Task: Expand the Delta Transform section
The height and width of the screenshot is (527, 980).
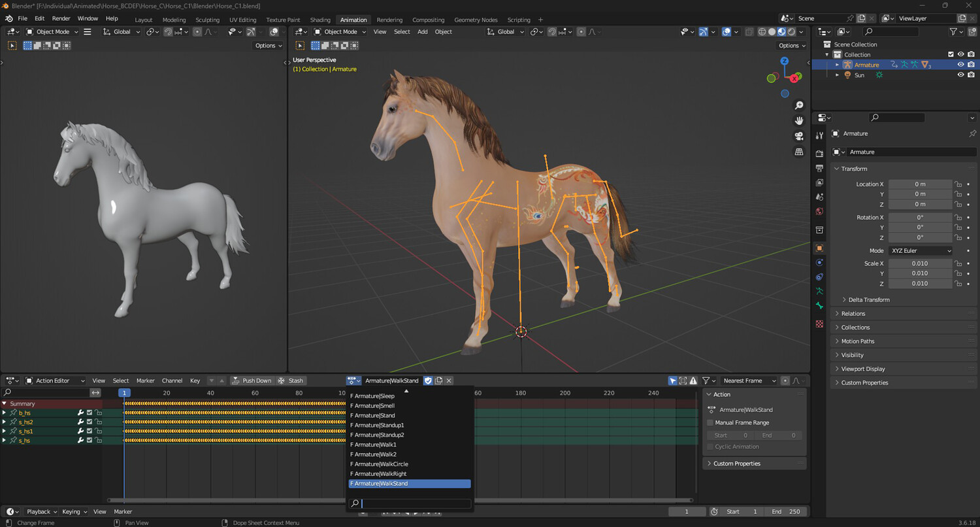Action: click(868, 299)
